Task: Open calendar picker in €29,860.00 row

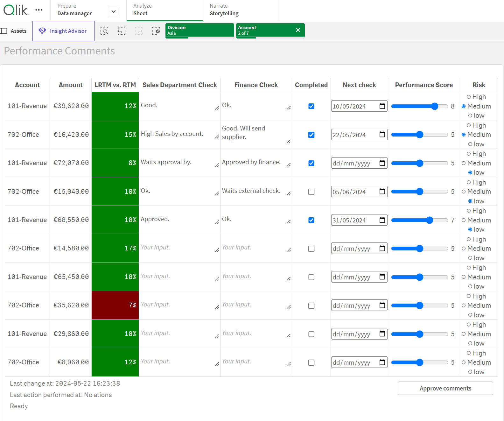Action: point(382,334)
